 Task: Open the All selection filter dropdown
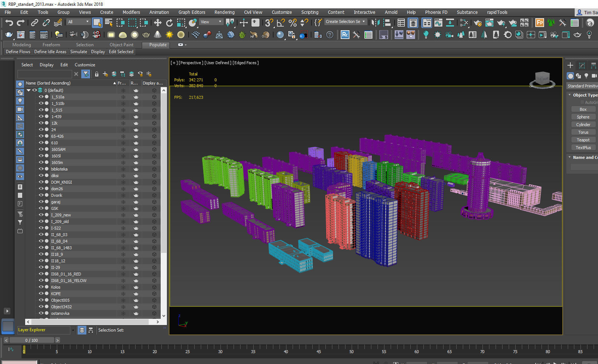(78, 22)
